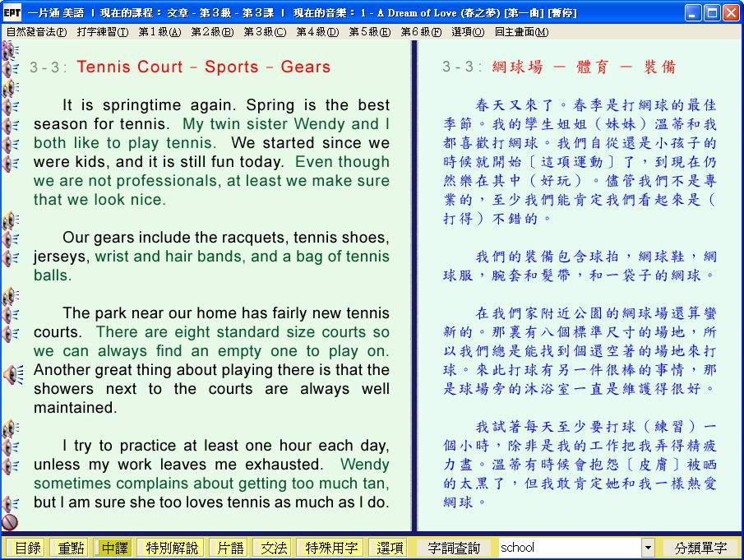Image resolution: width=744 pixels, height=560 pixels.
Task: Click speaker icon beside "It is springtime again"
Action: 10,106
